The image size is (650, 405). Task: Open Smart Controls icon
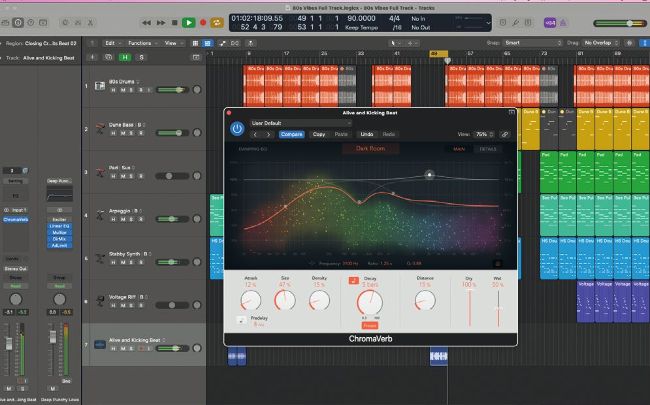(x=65, y=23)
